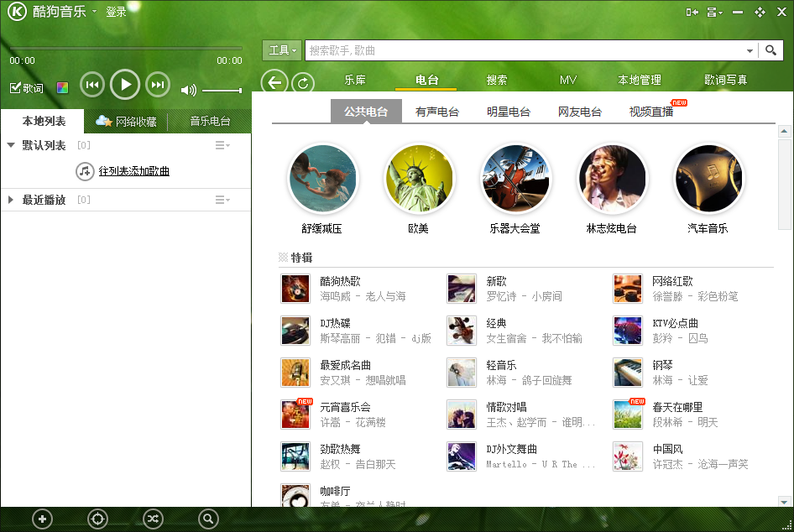
Task: Click the 网络红歌 album icon
Action: coord(628,289)
